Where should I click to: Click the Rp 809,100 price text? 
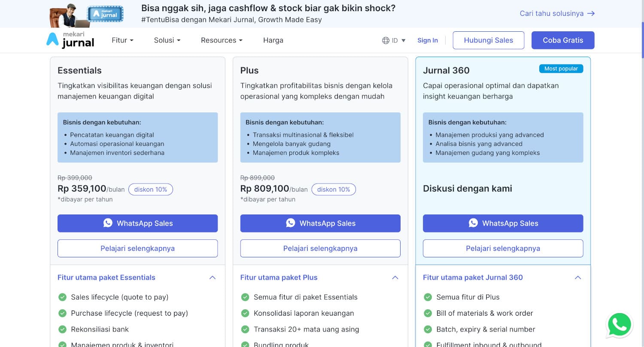264,188
